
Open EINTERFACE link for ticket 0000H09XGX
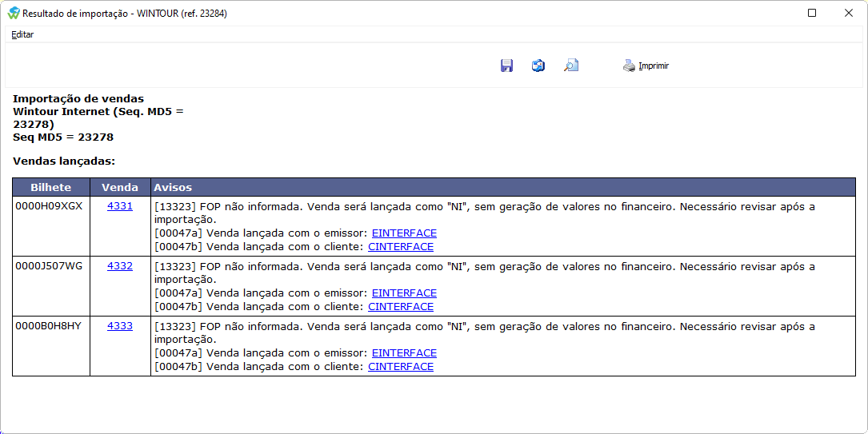tap(404, 233)
